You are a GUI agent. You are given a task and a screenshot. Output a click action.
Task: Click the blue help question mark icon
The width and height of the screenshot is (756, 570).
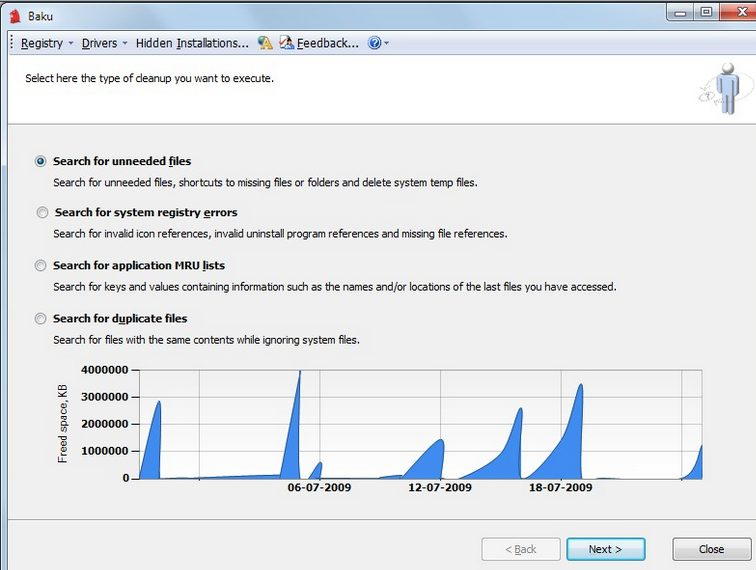click(x=374, y=43)
